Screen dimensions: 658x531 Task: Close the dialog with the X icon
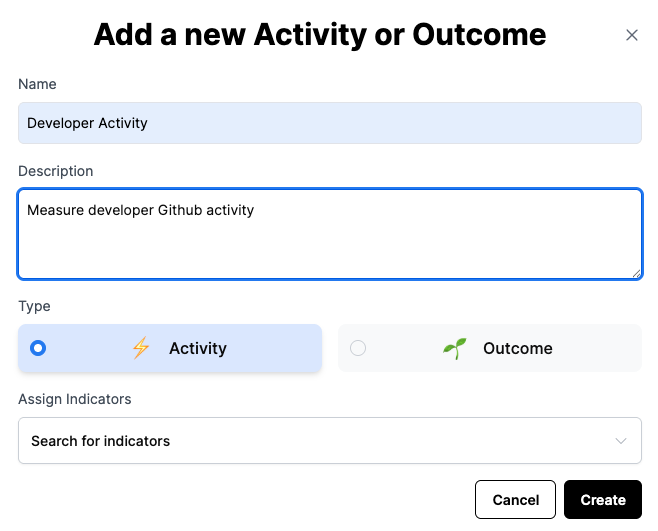point(631,35)
